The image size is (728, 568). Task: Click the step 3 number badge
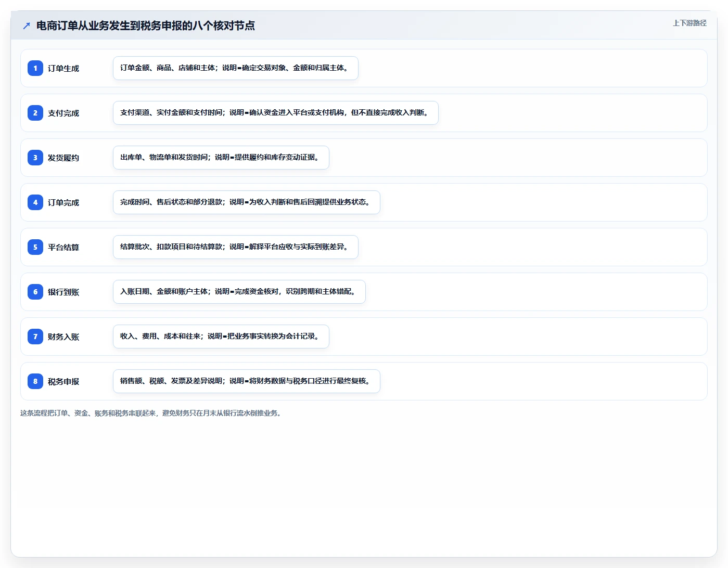point(35,158)
